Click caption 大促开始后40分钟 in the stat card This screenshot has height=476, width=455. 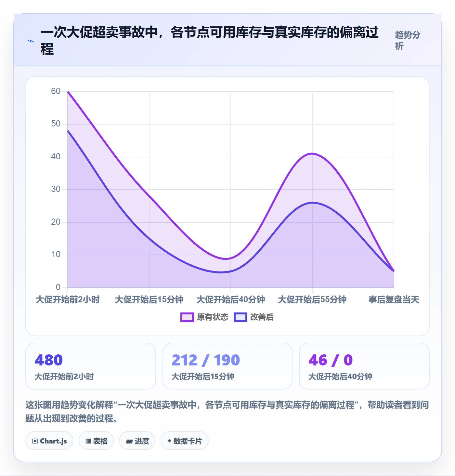(340, 377)
